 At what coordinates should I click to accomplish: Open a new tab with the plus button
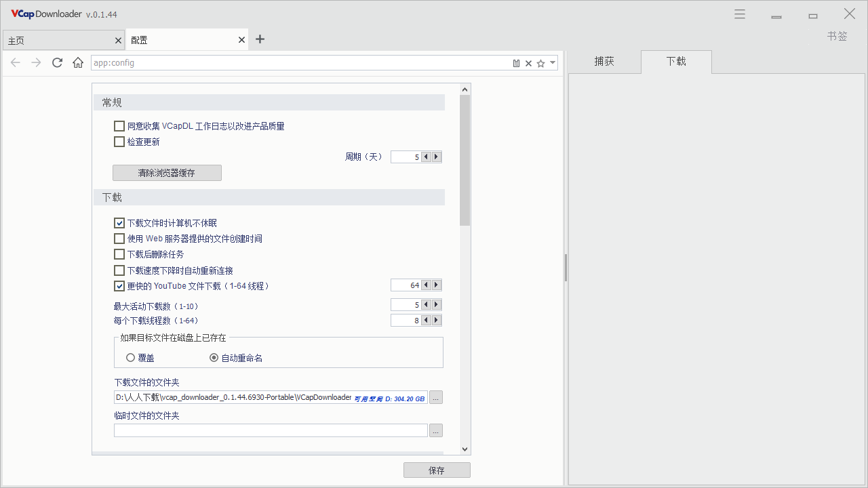click(260, 39)
